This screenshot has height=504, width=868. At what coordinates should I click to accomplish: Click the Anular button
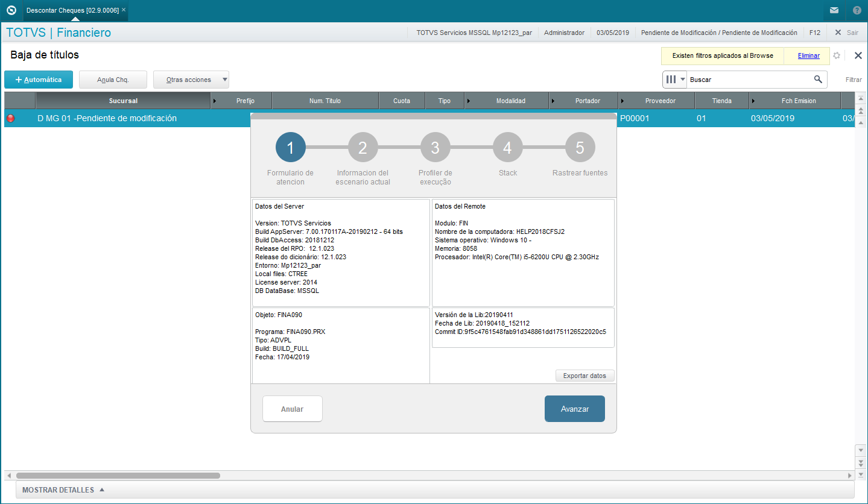(x=293, y=409)
